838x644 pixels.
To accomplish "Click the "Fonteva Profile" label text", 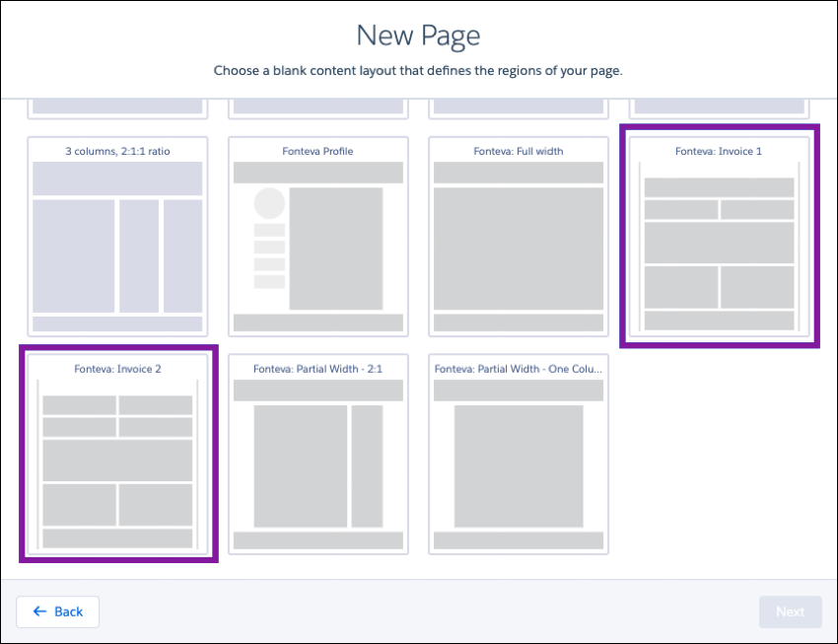I will 317,151.
